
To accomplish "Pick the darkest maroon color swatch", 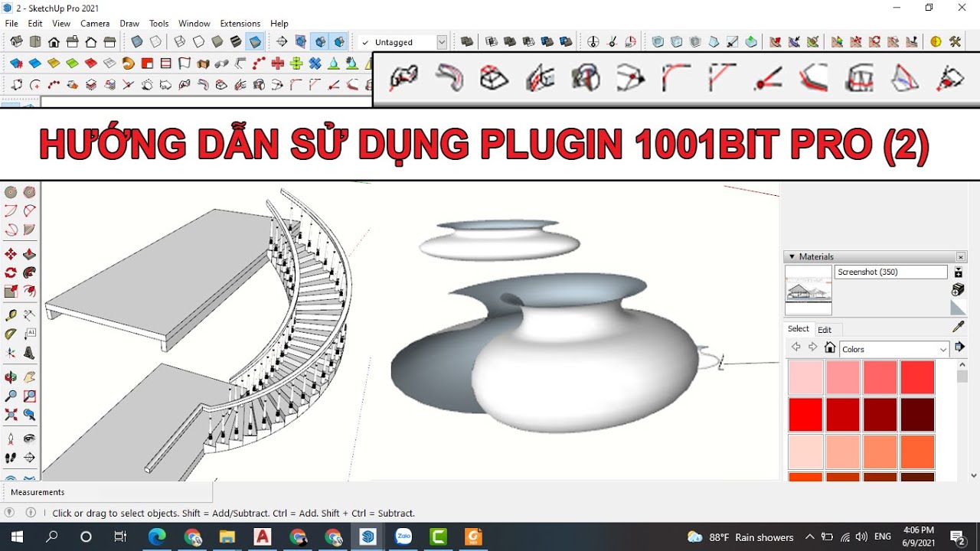I will click(x=917, y=415).
